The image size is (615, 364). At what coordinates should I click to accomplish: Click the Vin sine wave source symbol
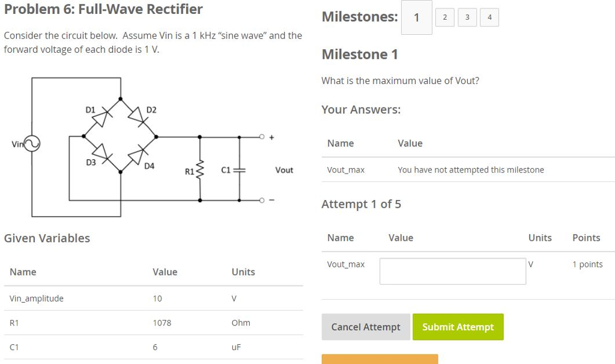coord(31,144)
